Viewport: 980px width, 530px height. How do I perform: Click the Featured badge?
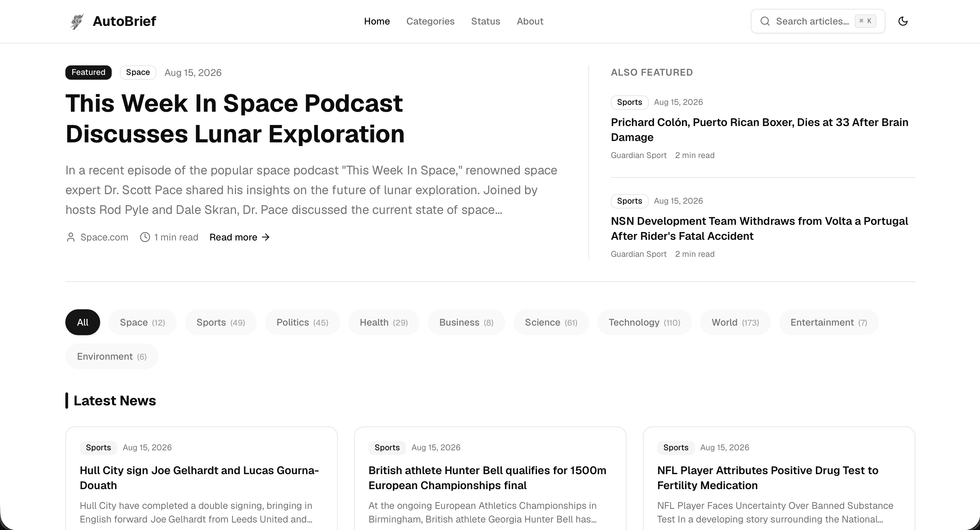[x=88, y=72]
